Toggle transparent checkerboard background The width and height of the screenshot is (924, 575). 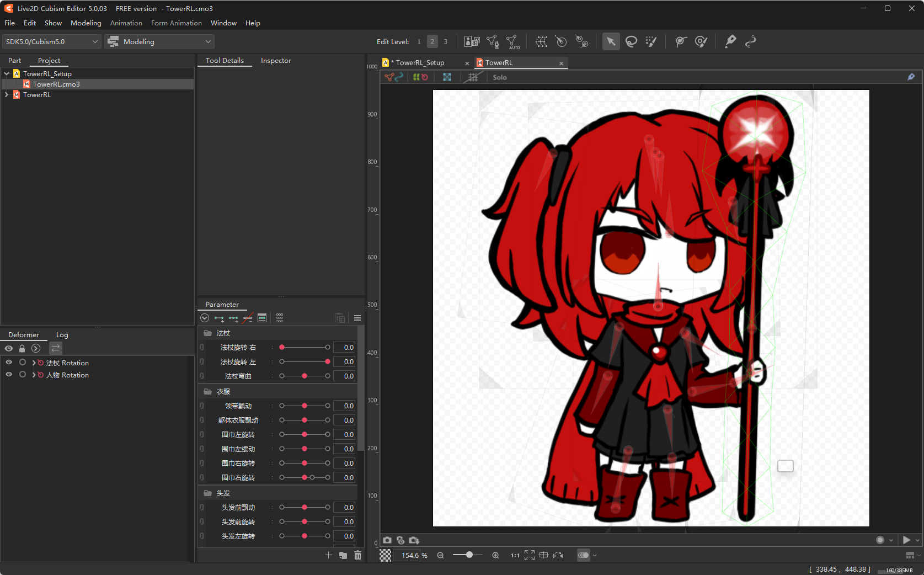(x=385, y=555)
